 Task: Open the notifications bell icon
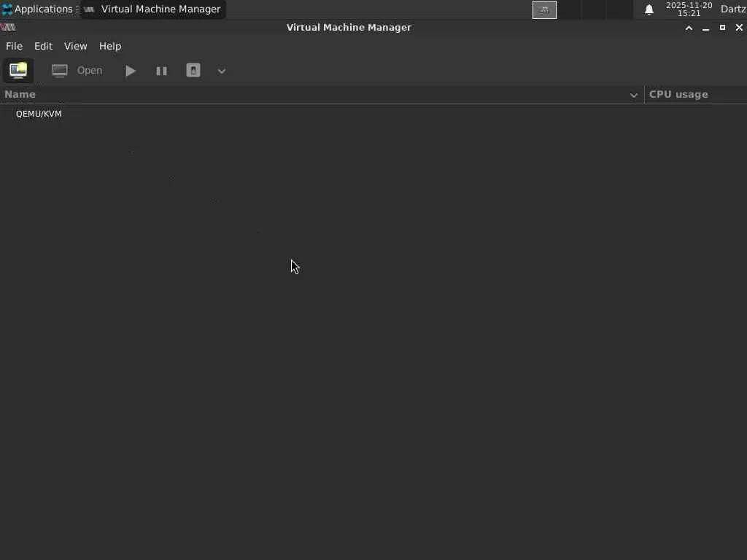click(649, 9)
